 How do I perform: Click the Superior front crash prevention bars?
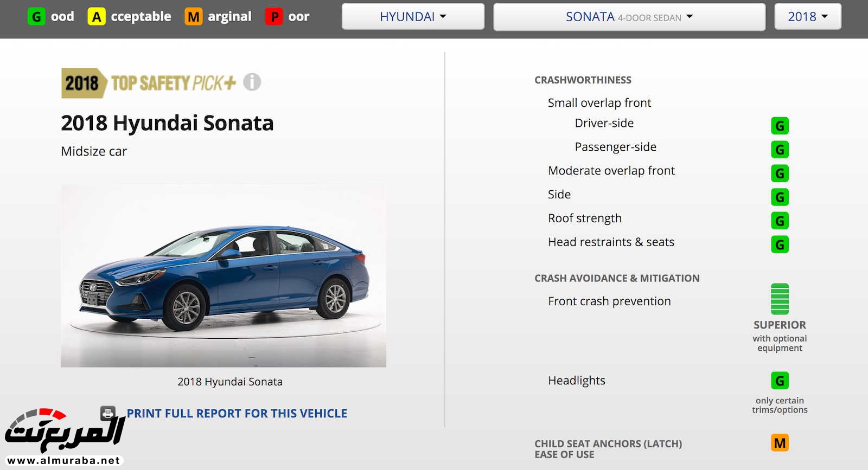[x=780, y=299]
